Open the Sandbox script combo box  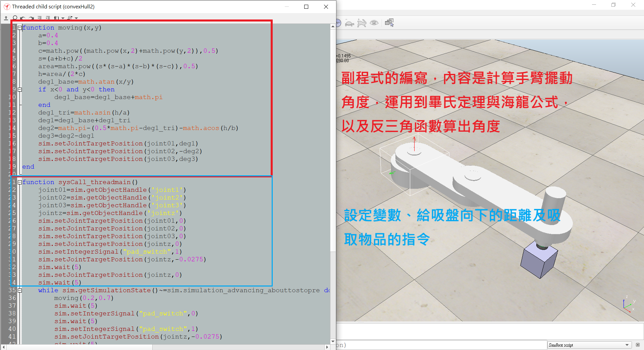pos(589,345)
